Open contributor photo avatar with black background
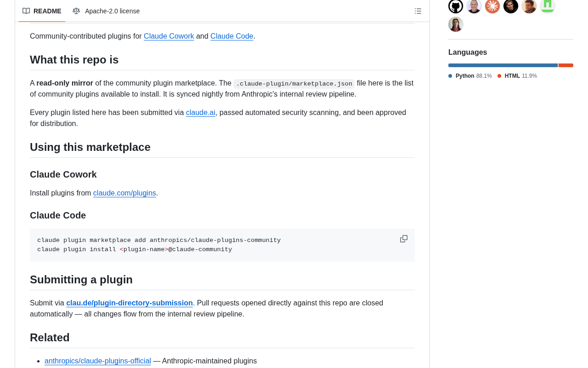The height and width of the screenshot is (368, 588). point(511,6)
